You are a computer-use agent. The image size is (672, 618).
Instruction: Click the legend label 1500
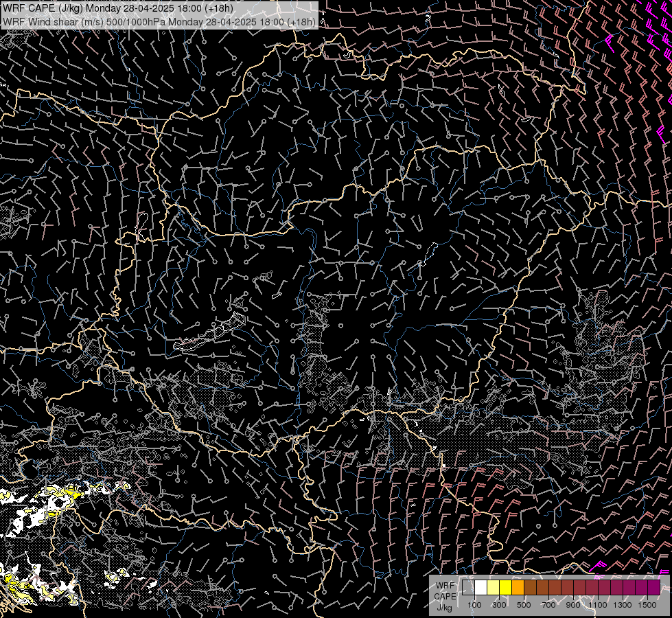[647, 605]
